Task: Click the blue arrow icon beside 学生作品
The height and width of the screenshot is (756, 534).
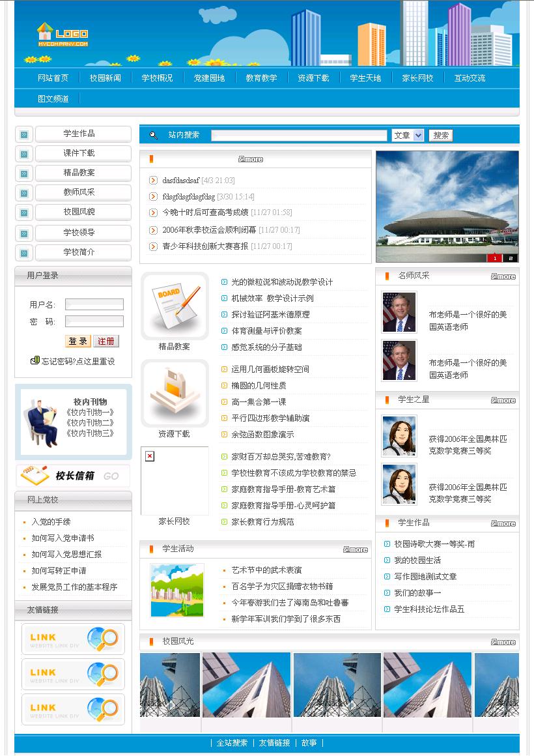Action: click(24, 134)
